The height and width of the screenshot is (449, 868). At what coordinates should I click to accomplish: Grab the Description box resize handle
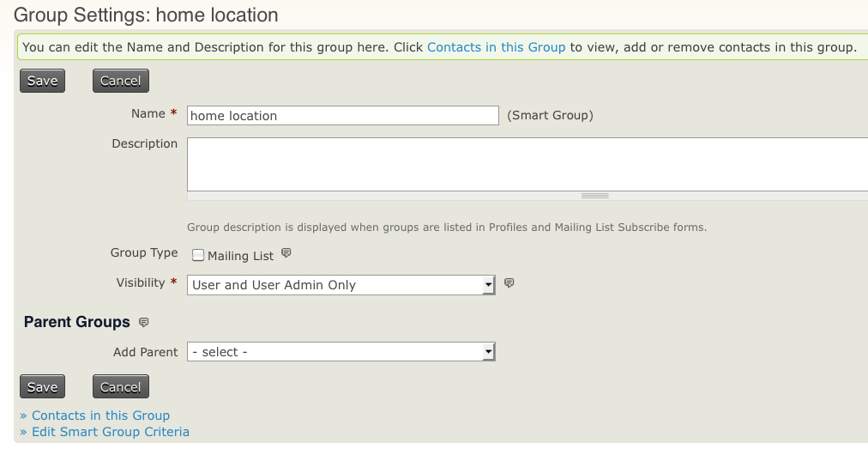pyautogui.click(x=594, y=196)
